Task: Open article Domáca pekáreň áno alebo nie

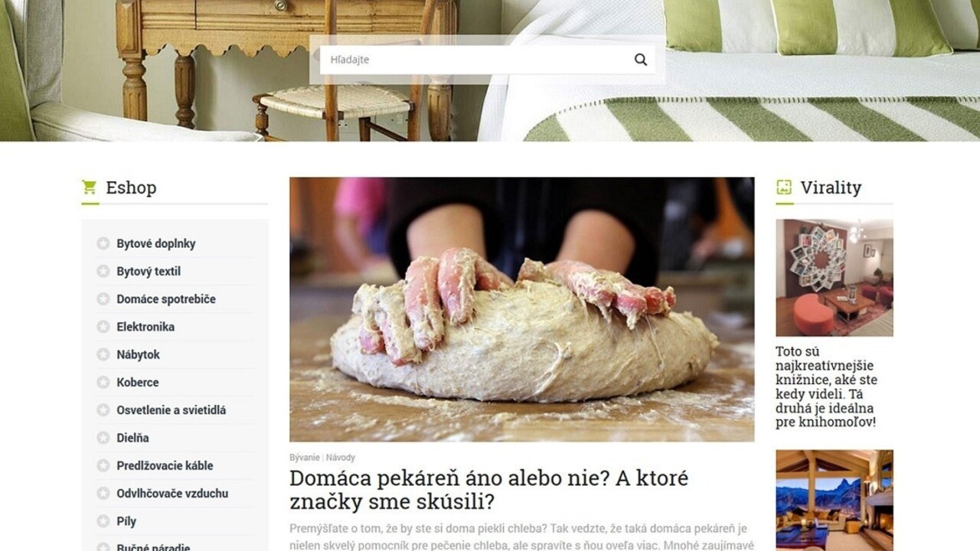Action: click(488, 490)
